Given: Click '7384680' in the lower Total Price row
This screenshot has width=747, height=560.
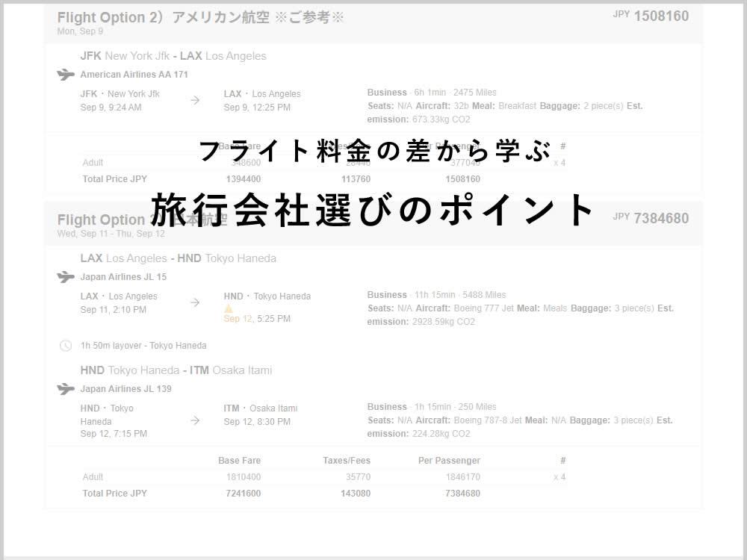Looking at the screenshot, I should [462, 494].
